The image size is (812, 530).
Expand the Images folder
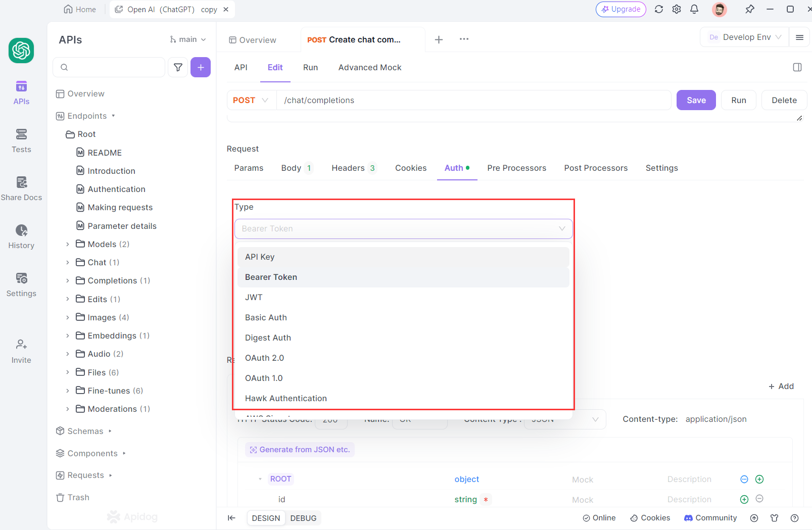[x=68, y=317]
